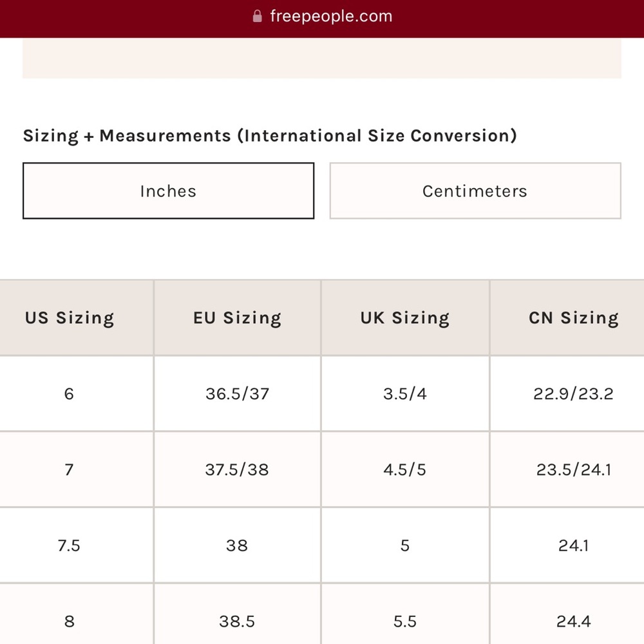
Task: Click the UK size 5.5 cell
Action: point(405,621)
